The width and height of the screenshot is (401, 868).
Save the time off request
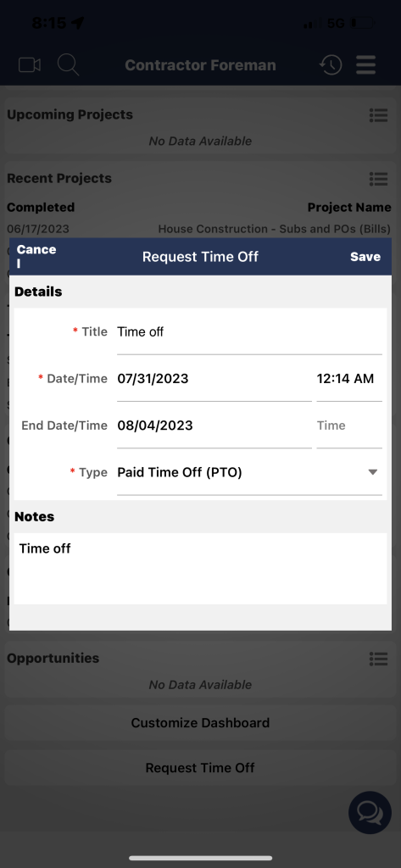[365, 257]
